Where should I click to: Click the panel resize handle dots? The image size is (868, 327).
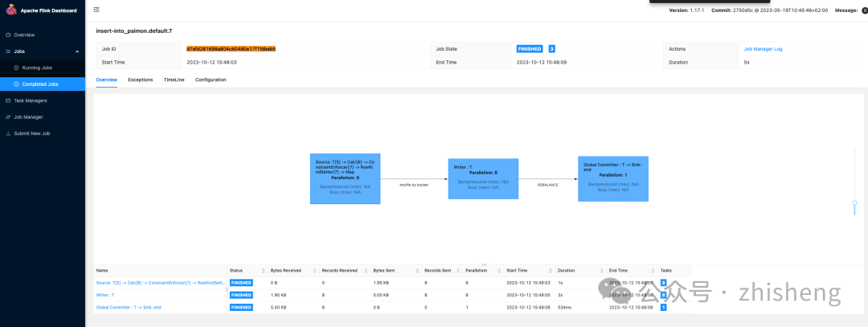pos(484,264)
